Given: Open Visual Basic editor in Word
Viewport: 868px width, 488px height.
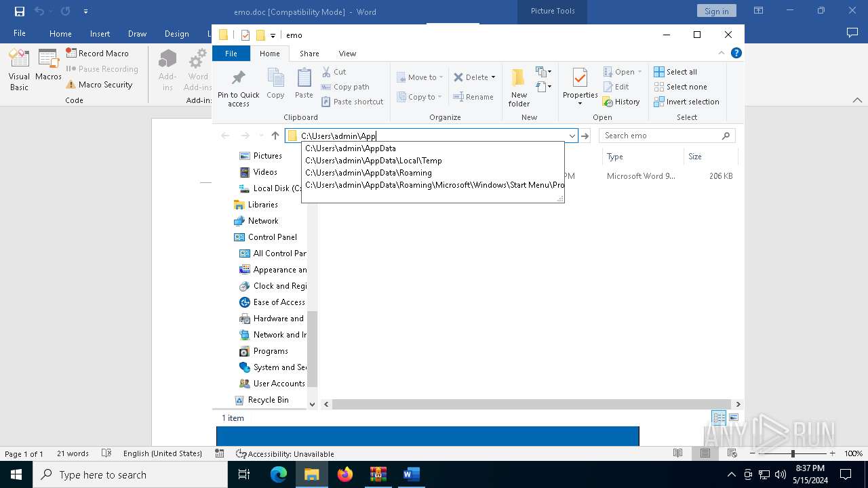Looking at the screenshot, I should (19, 70).
